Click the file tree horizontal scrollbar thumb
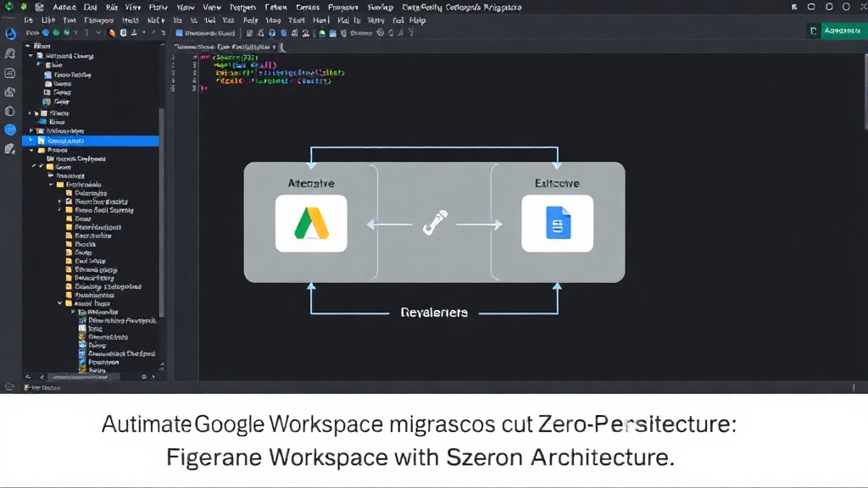This screenshot has height=488, width=868. click(x=83, y=377)
